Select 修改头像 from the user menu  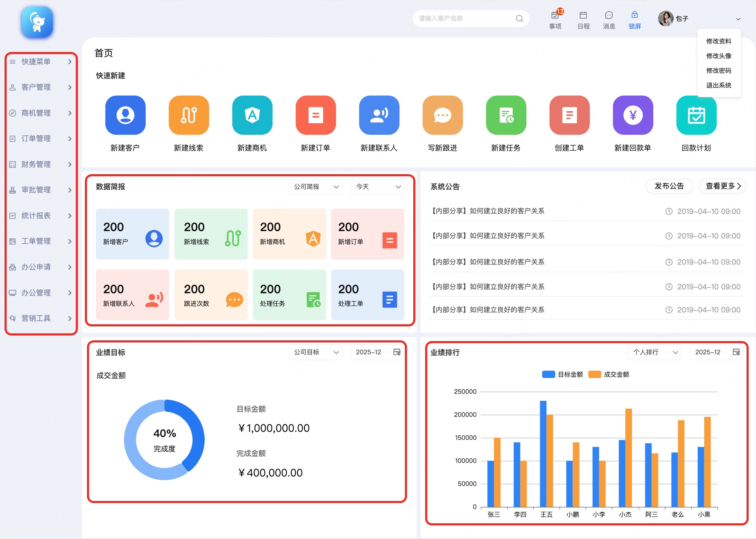pos(719,56)
